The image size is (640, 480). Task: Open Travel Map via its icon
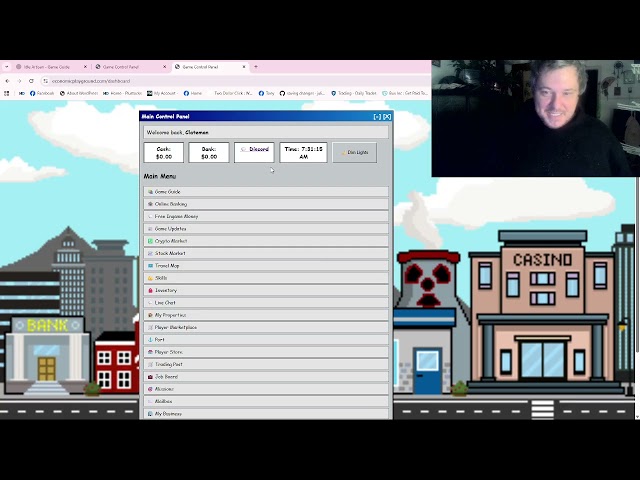[x=150, y=266]
